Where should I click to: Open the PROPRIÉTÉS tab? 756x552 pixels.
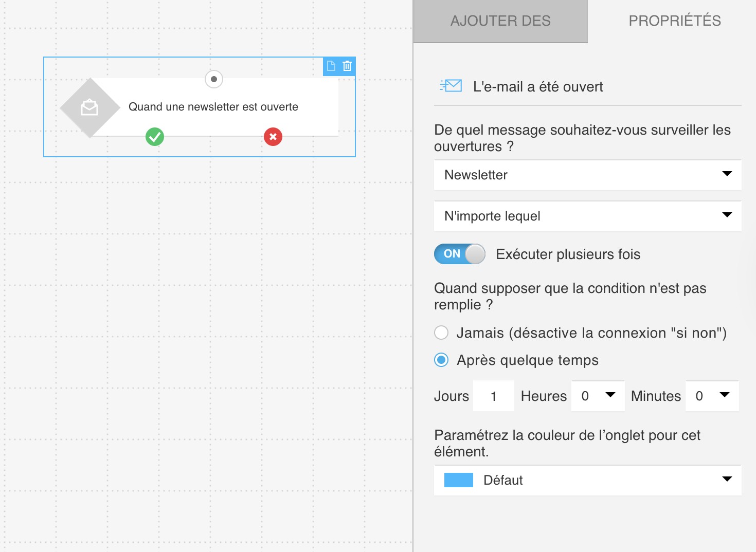coord(675,21)
